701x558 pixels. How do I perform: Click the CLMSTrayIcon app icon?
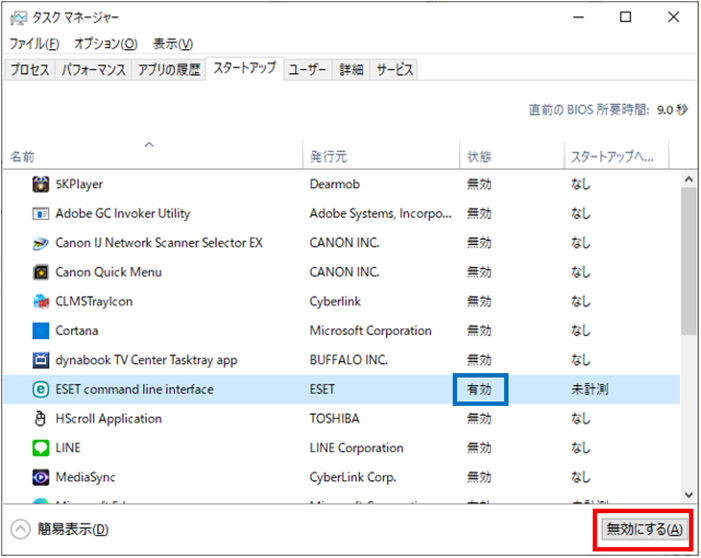41,302
